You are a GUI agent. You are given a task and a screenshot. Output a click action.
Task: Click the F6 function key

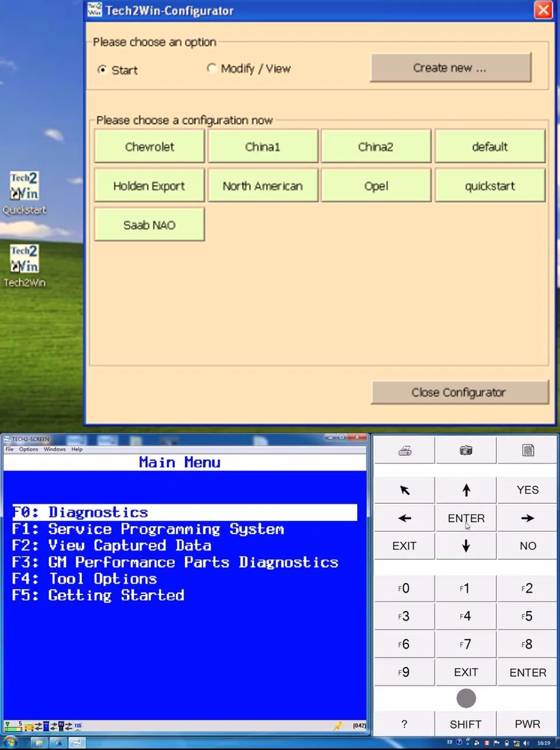pyautogui.click(x=404, y=644)
